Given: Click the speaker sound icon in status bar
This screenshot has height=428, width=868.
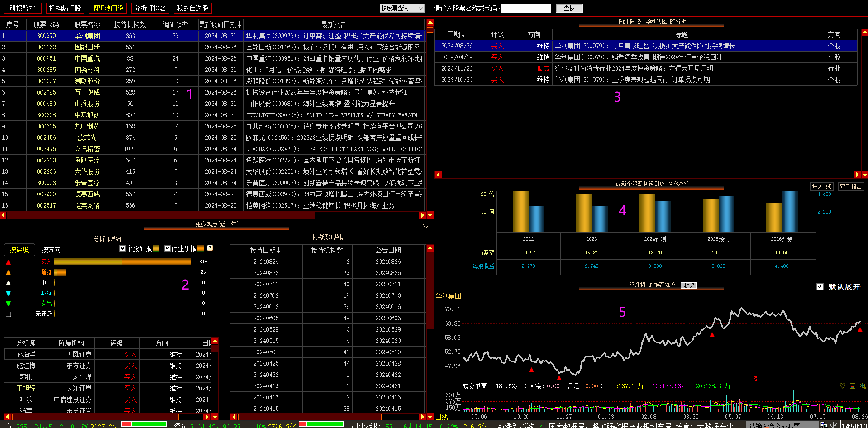Looking at the screenshot, I should (x=834, y=425).
